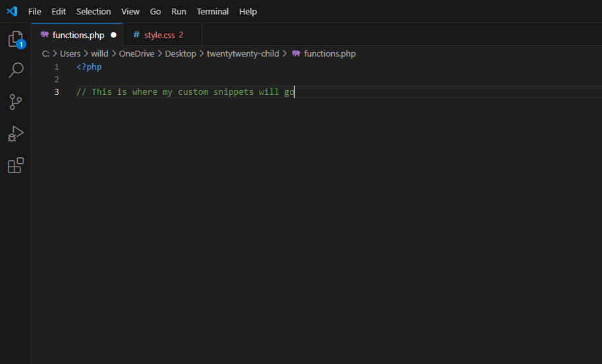602x364 pixels.
Task: Click the custom snippets comment line
Action: (186, 92)
